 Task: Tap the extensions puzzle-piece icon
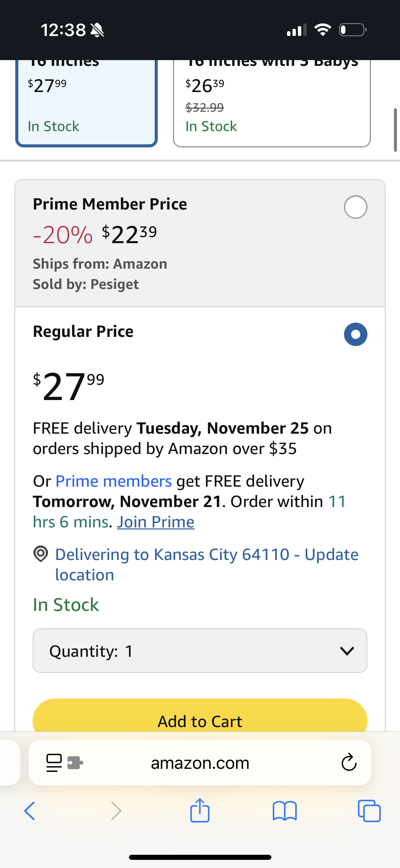coord(75,763)
